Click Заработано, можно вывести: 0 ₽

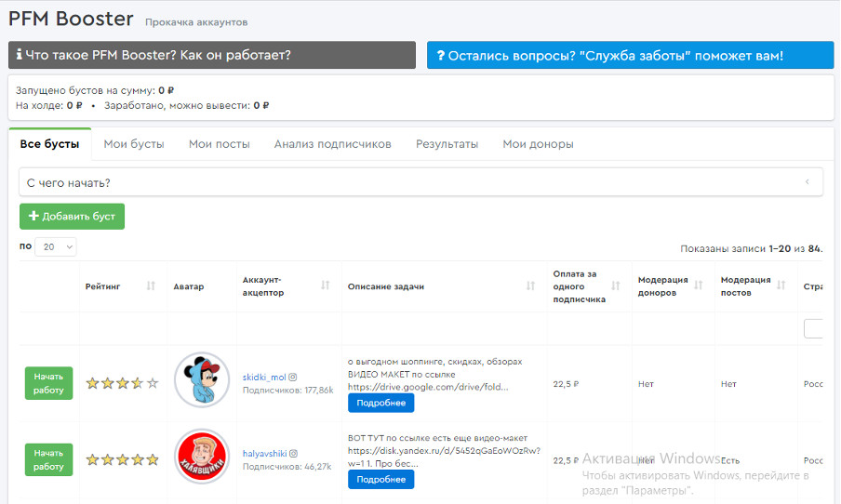187,105
